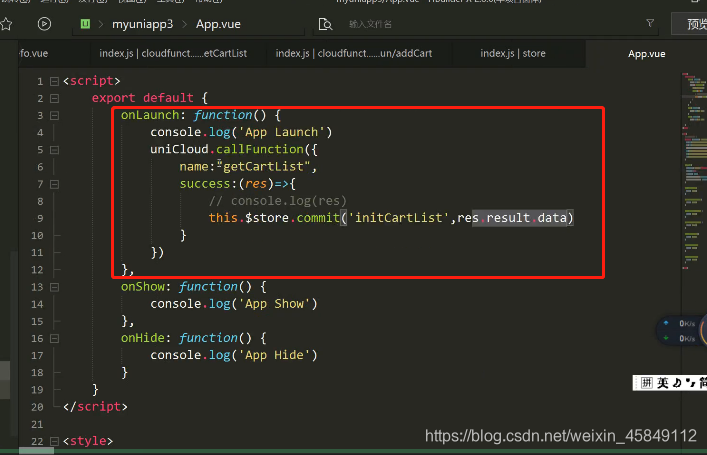Click the closing script tag on line 20
Viewport: 707px width, 455px height.
pyautogui.click(x=95, y=407)
